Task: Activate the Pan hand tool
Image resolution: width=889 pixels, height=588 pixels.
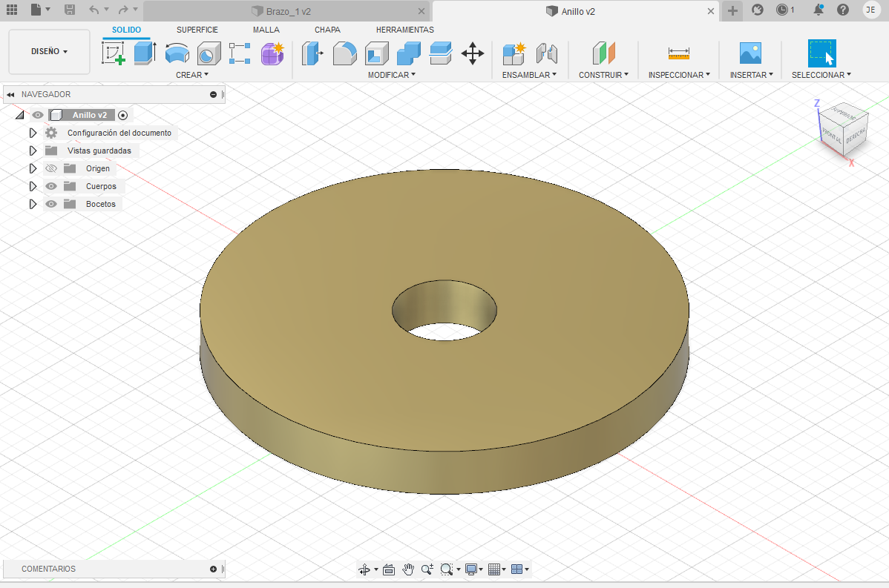Action: point(408,569)
